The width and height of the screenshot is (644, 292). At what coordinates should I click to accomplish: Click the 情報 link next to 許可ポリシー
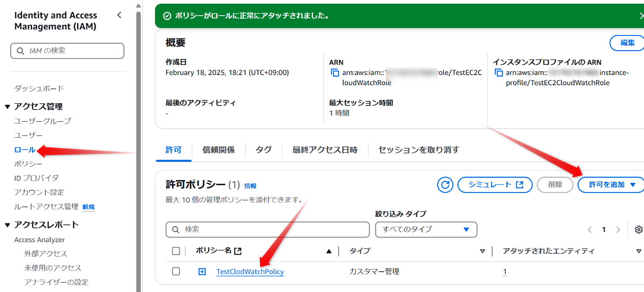pos(250,186)
